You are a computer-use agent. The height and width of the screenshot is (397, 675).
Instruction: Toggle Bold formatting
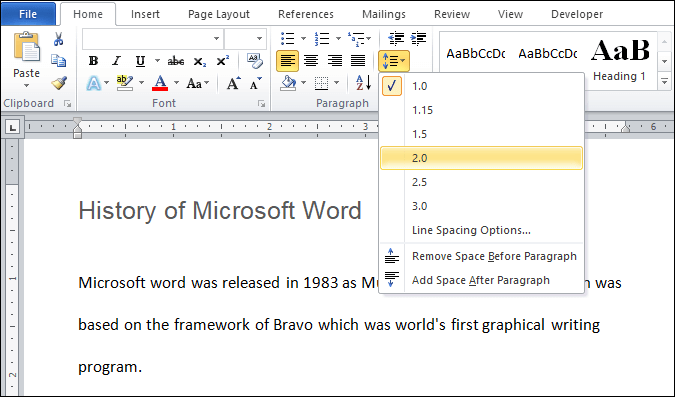click(x=93, y=61)
